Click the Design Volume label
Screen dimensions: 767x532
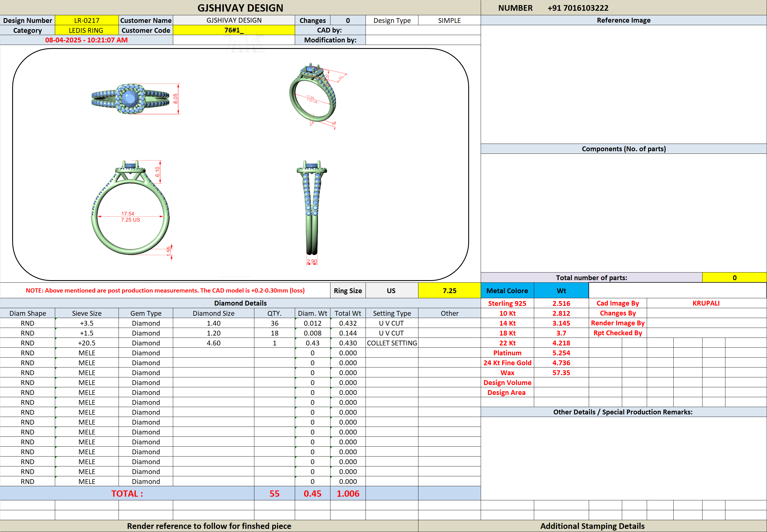point(507,383)
